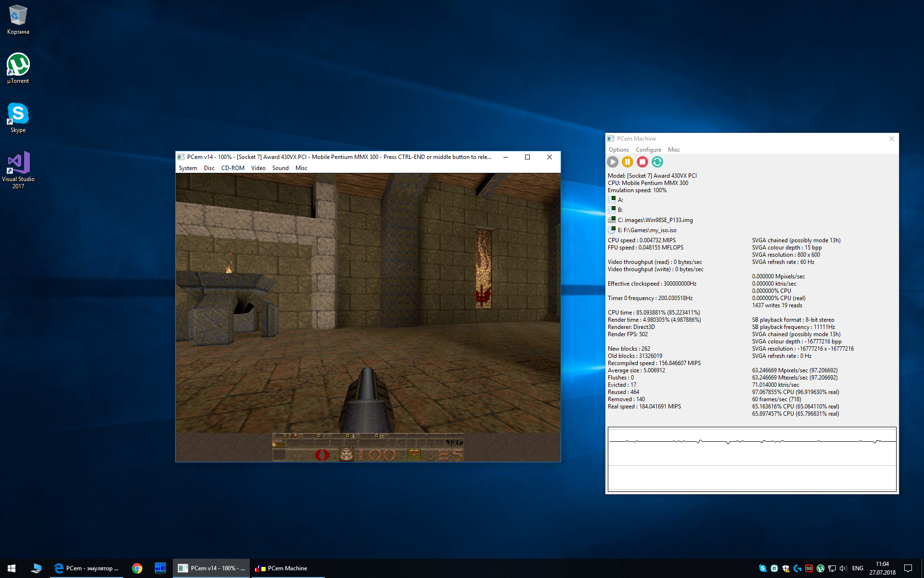The height and width of the screenshot is (578, 924).
Task: Click the laptop icon in taskbar
Action: 36,568
